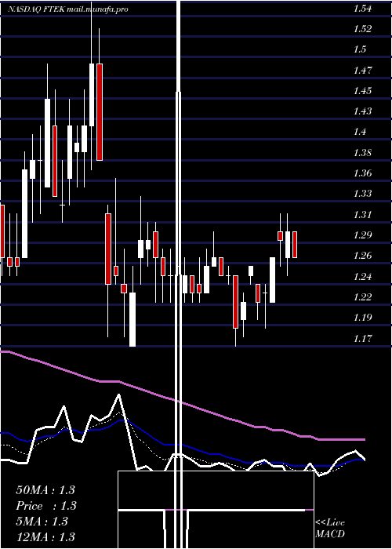Click the 1.43 price axis label
Screen dimensions: 392x549
pos(362,111)
